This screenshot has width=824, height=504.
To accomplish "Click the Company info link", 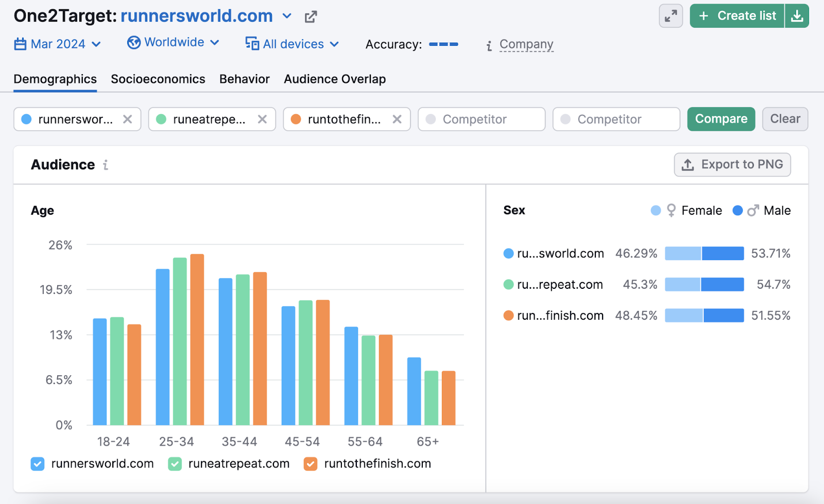I will coord(526,44).
